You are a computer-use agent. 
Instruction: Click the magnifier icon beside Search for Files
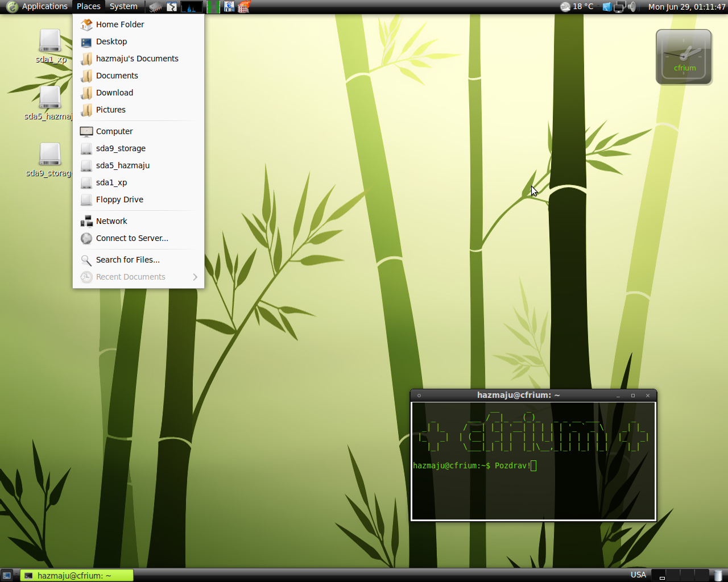86,260
